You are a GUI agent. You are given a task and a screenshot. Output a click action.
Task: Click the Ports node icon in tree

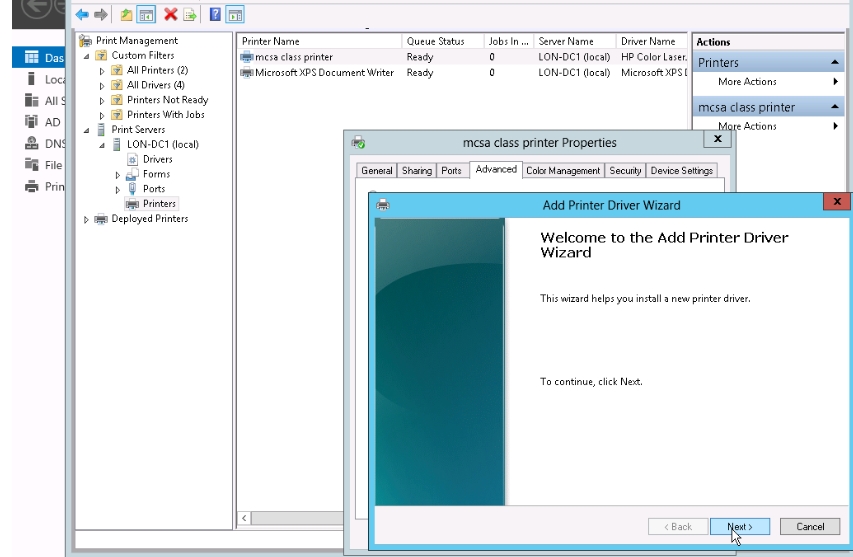pos(132,189)
